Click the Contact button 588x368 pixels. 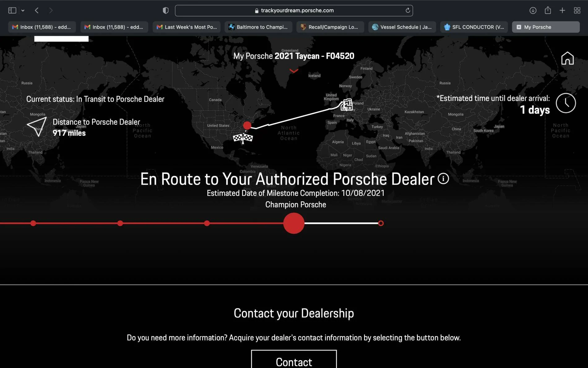tap(294, 359)
